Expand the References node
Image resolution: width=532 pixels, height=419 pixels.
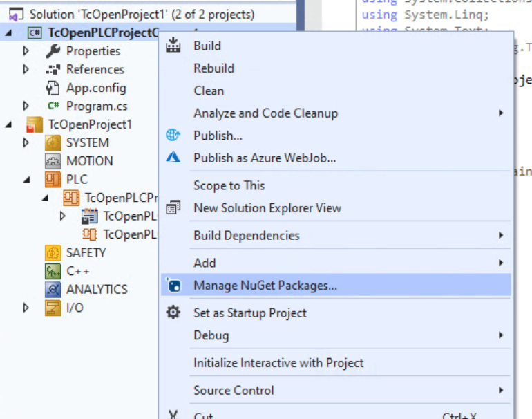click(x=26, y=69)
